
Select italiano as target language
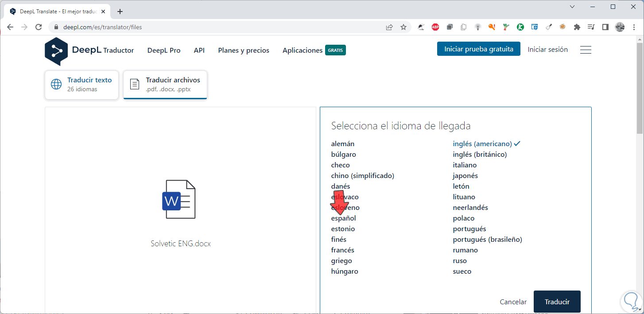[x=465, y=165]
